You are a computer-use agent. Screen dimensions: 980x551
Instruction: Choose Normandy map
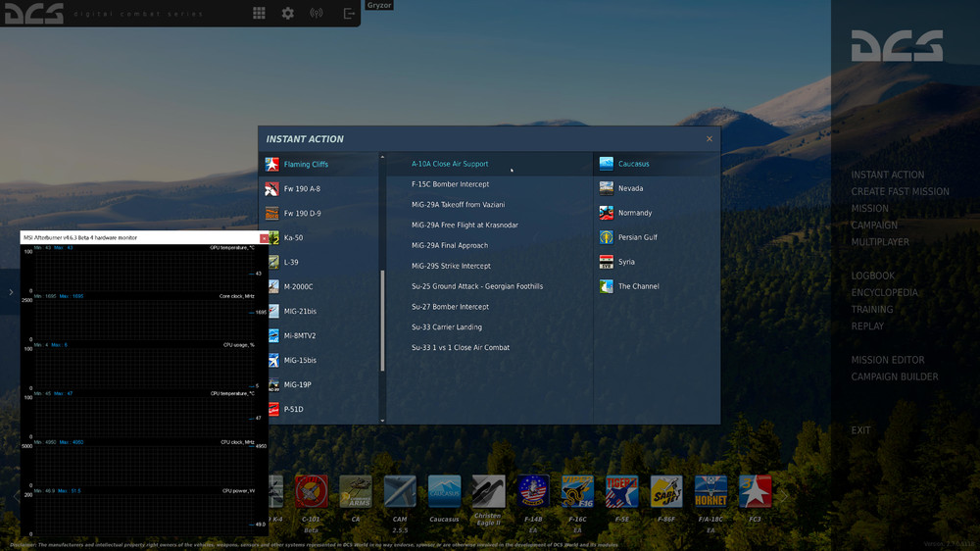[x=657, y=213]
